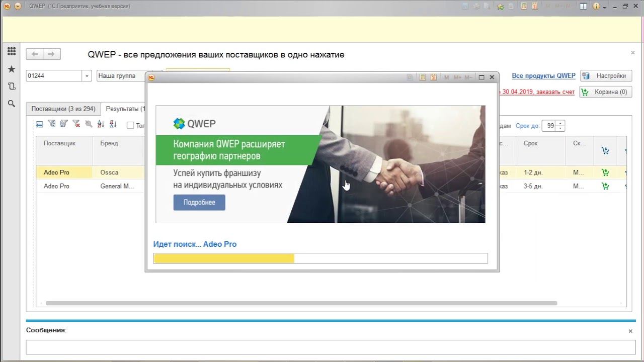
Task: Click the red 'заказать счет' link
Action: coord(555,92)
